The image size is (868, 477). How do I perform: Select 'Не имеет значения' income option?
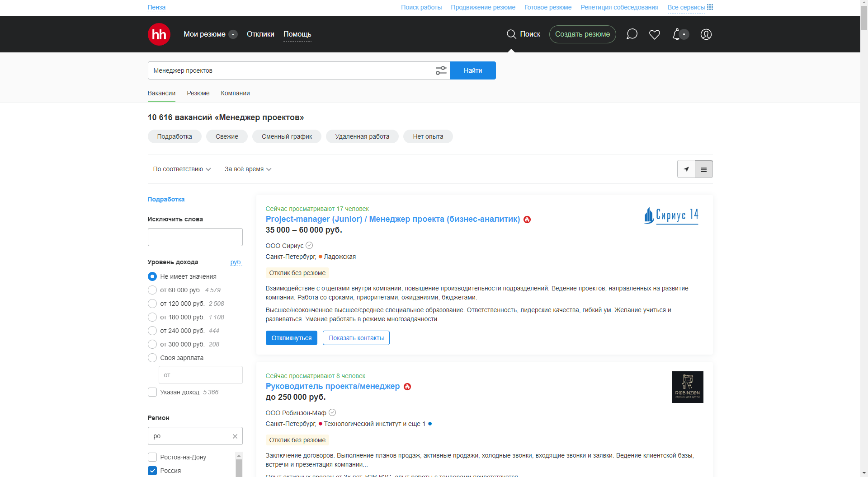click(152, 276)
